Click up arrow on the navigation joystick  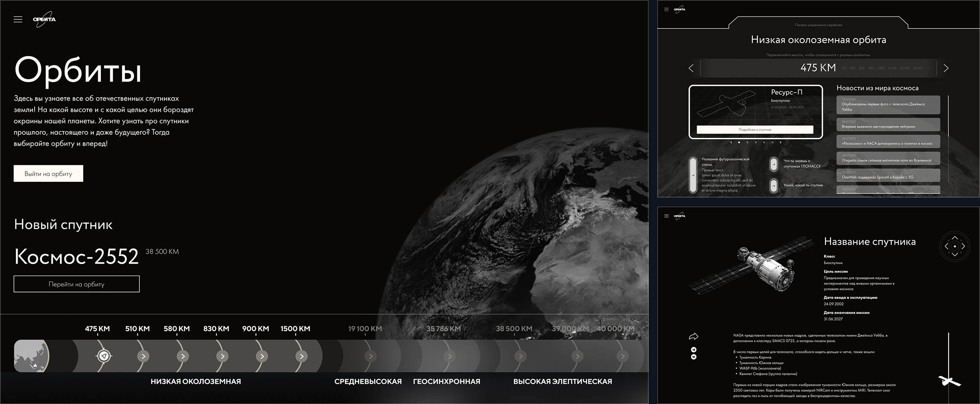(955, 238)
